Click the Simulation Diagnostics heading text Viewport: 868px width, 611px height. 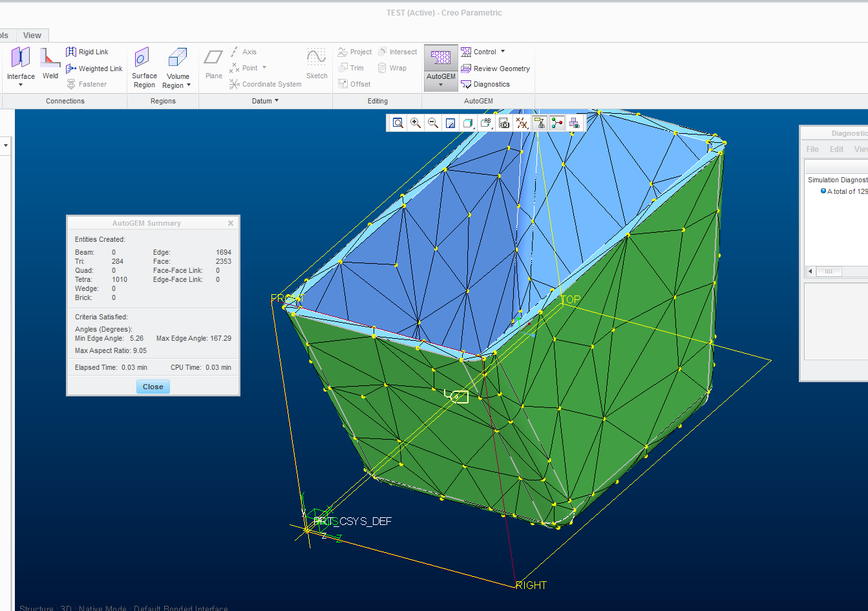838,180
